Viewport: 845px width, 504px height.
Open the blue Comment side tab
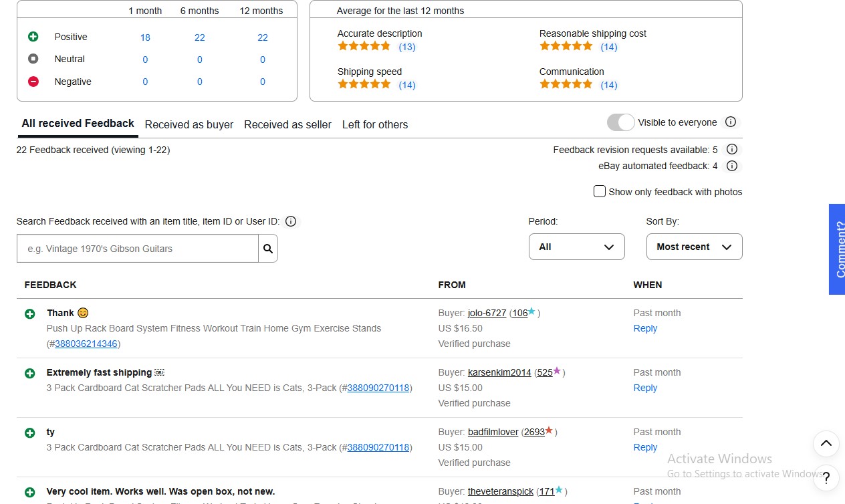837,249
